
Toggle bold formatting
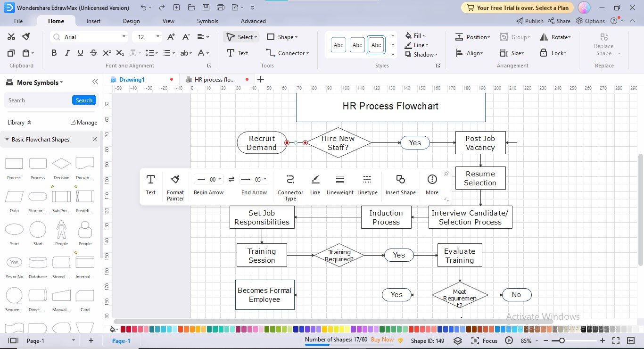click(x=54, y=53)
